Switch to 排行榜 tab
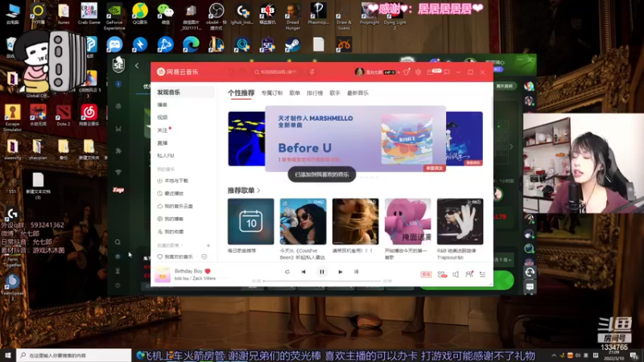The height and width of the screenshot is (362, 644). (x=315, y=93)
